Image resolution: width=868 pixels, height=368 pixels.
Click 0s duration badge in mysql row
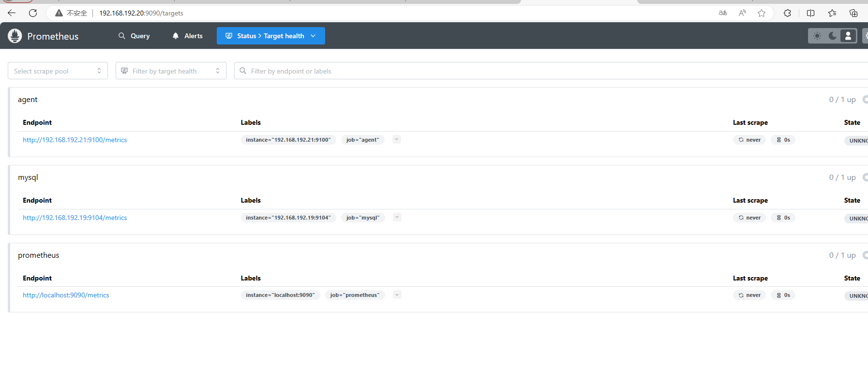[783, 218]
